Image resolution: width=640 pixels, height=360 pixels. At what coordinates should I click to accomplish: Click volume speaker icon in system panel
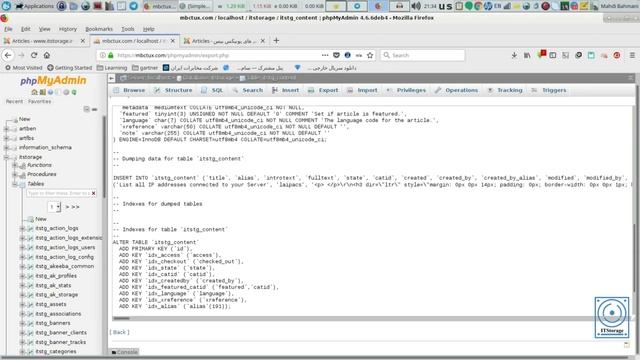pyautogui.click(x=416, y=6)
